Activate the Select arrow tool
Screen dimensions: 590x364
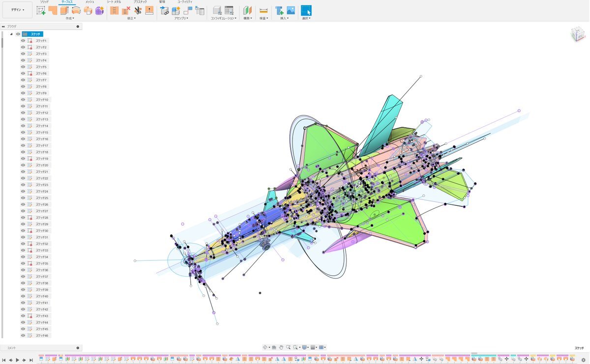[306, 10]
